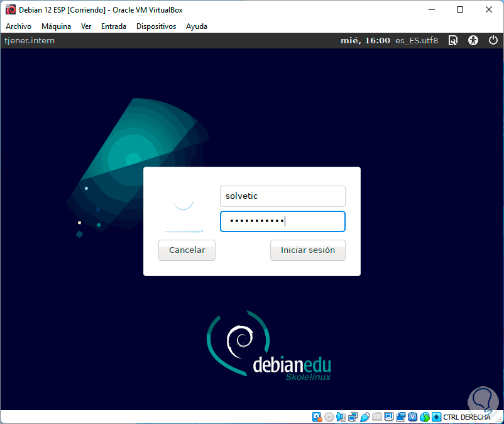Image resolution: width=504 pixels, height=424 pixels.
Task: Open the mouse integration status icon
Action: click(x=425, y=417)
